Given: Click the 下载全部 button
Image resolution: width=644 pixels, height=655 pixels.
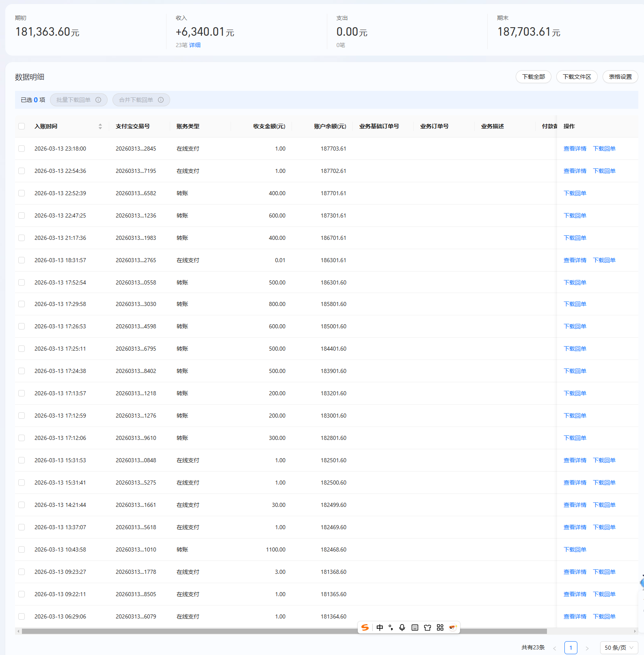Looking at the screenshot, I should (533, 77).
